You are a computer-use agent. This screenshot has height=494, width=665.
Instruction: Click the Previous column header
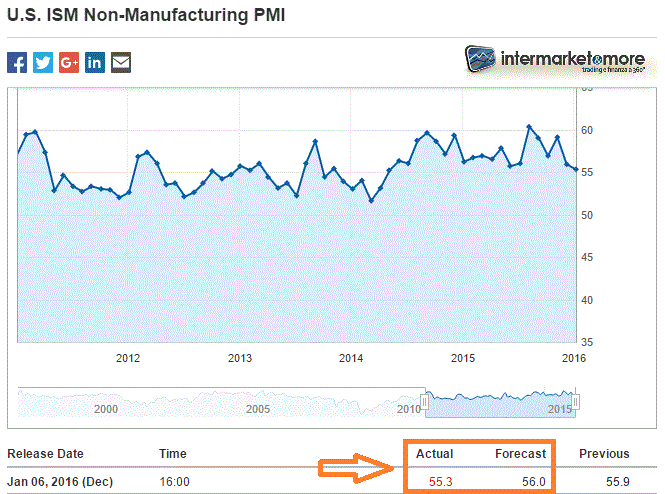(604, 454)
